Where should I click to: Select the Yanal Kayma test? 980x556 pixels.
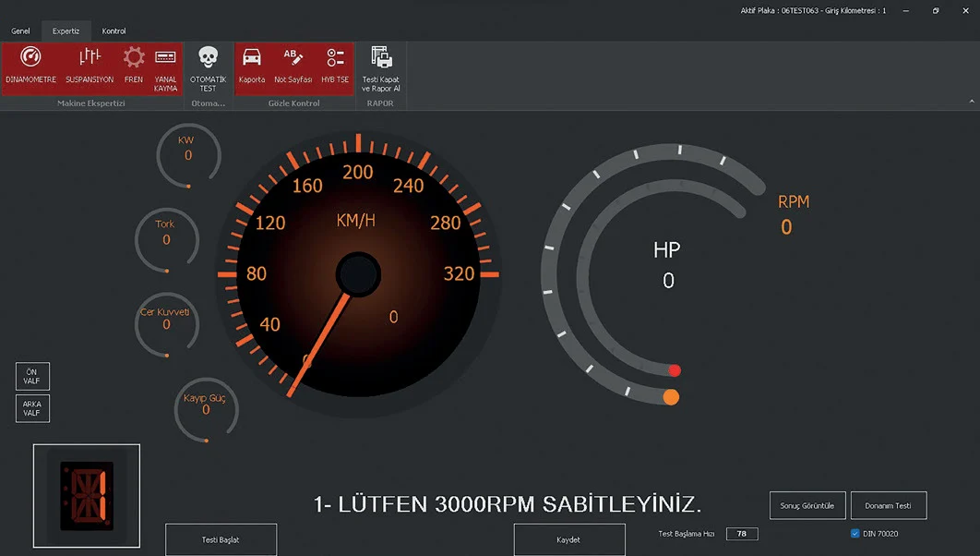(x=165, y=68)
